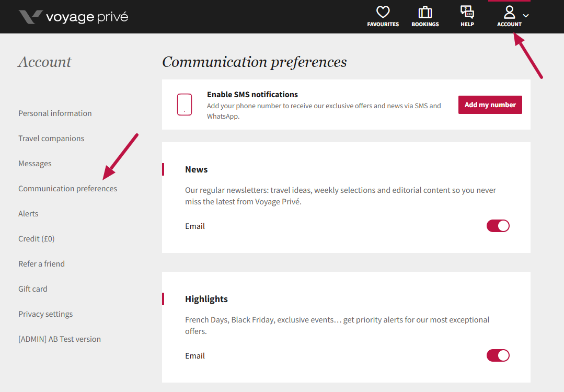View Credit (£0) page
Screen dimensions: 564x392
coord(37,239)
